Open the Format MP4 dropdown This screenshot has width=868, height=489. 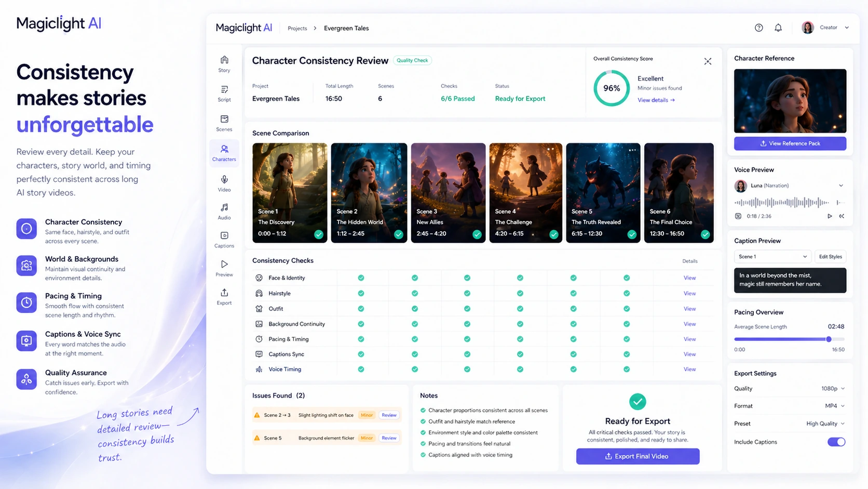tap(835, 406)
